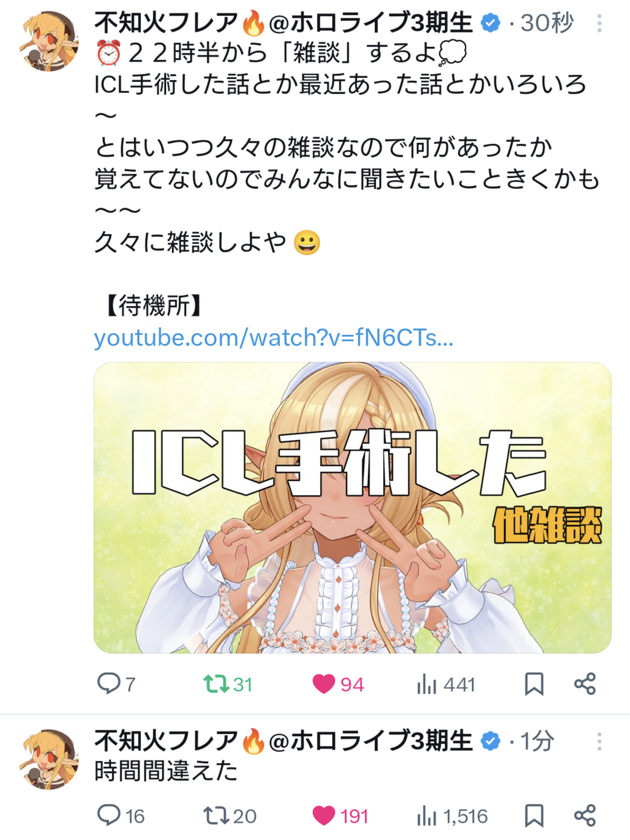Unlike the tweet with 191 likes

(340, 816)
